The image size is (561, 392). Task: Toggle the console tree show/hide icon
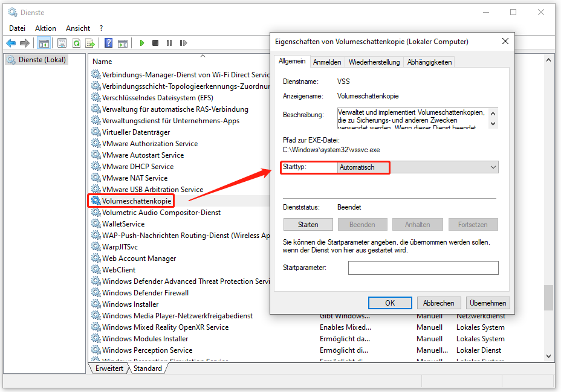pos(44,43)
